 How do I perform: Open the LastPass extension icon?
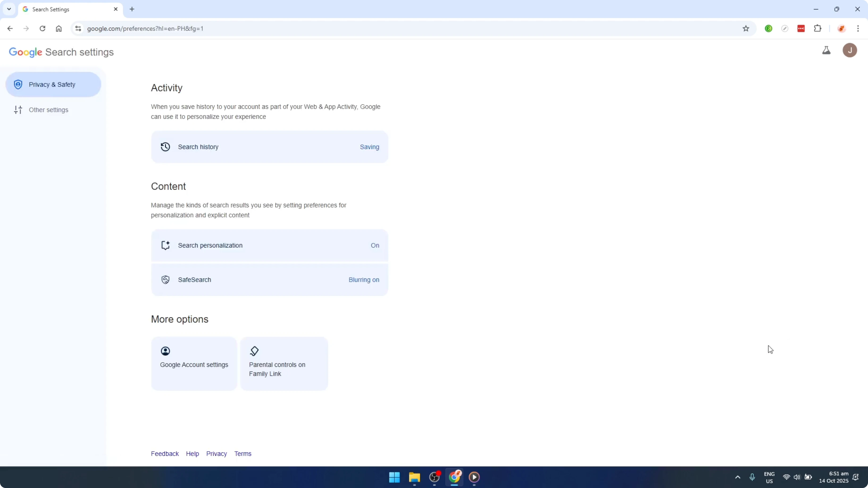(x=801, y=28)
